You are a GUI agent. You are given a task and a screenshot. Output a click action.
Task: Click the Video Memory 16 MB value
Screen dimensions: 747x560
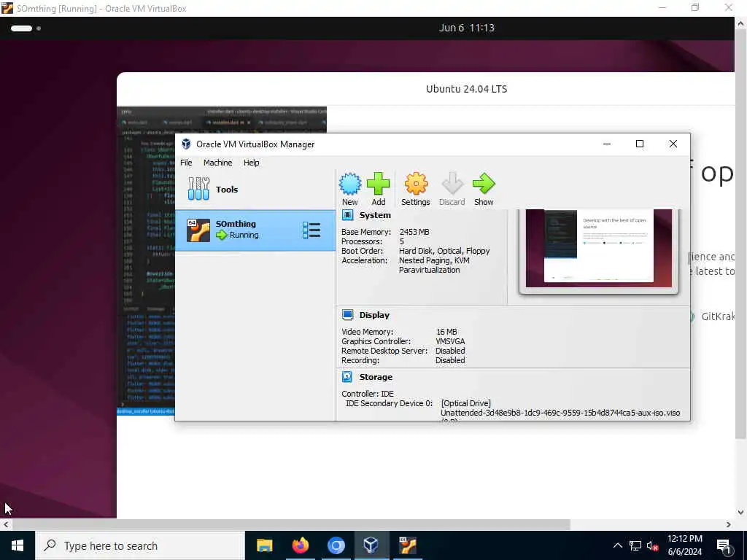(x=446, y=332)
